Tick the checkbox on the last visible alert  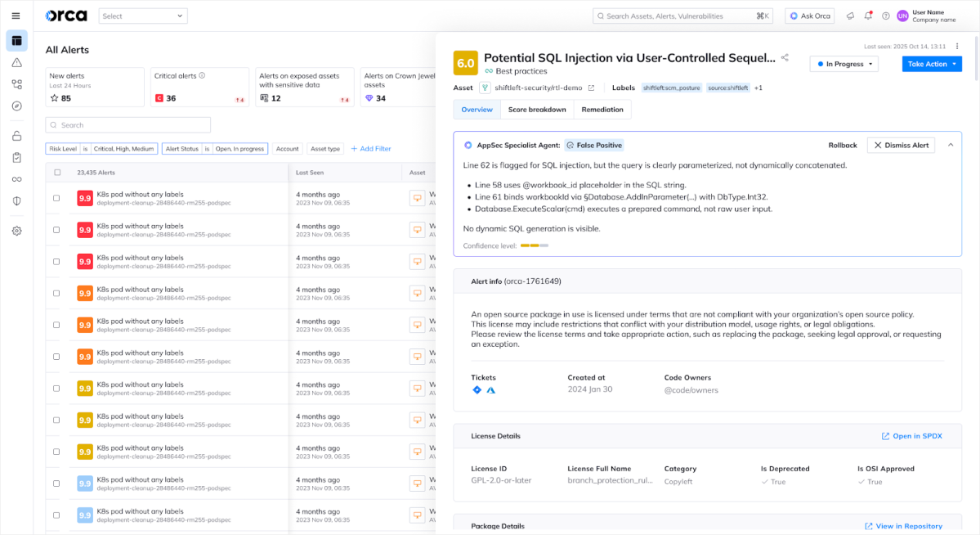coord(56,515)
